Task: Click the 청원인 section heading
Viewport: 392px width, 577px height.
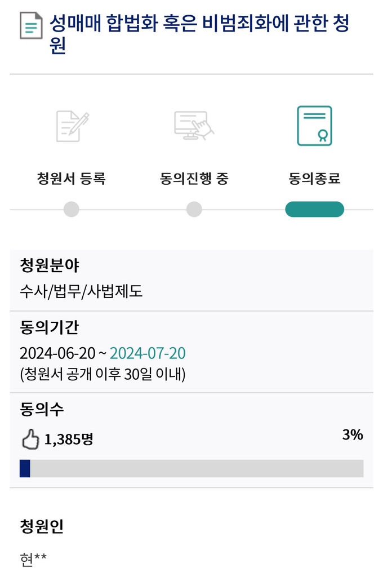Action: [x=42, y=526]
